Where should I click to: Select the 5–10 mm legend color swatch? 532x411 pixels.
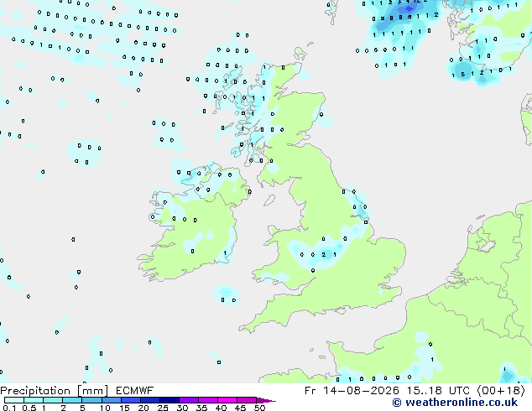[91, 400]
